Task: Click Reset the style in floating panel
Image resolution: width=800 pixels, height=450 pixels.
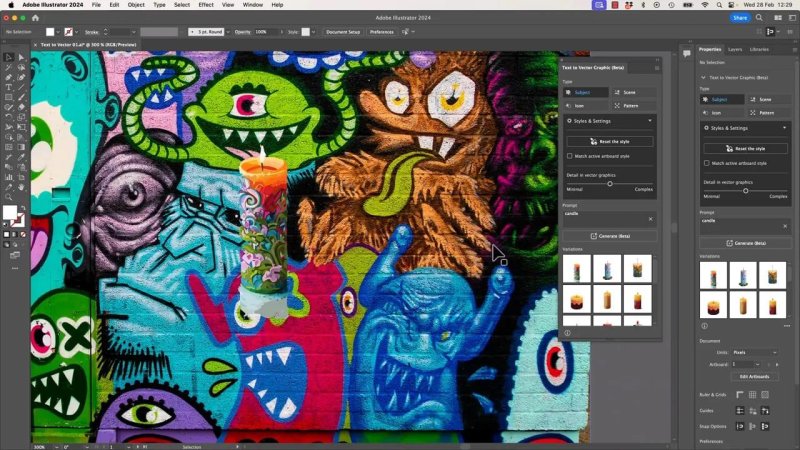Action: click(x=610, y=141)
